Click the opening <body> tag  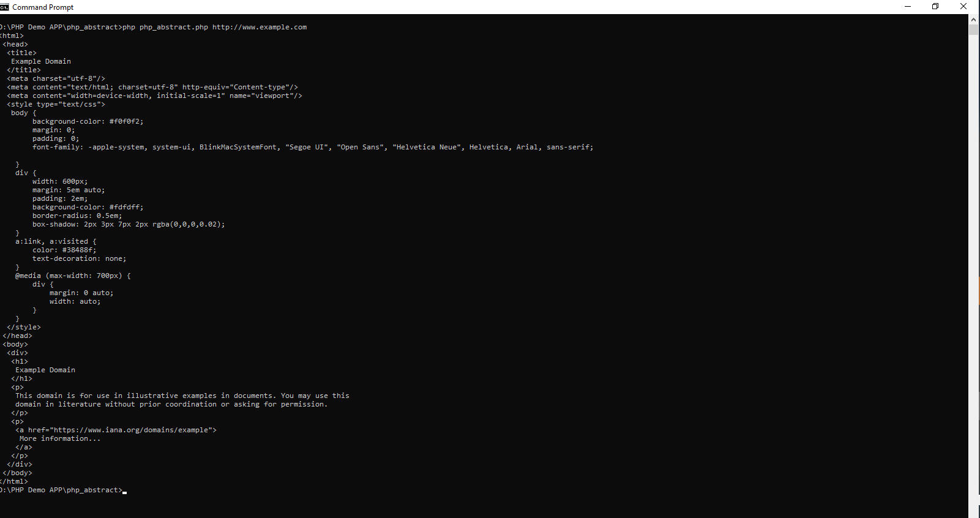(x=15, y=344)
